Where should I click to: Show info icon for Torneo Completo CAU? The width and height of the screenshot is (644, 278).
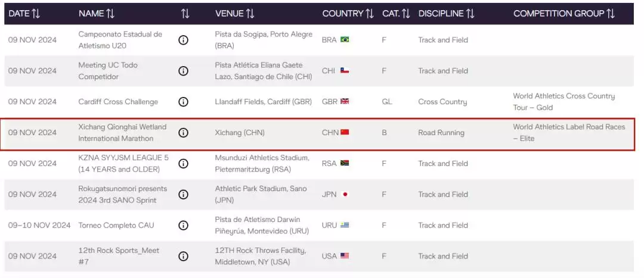pos(184,225)
